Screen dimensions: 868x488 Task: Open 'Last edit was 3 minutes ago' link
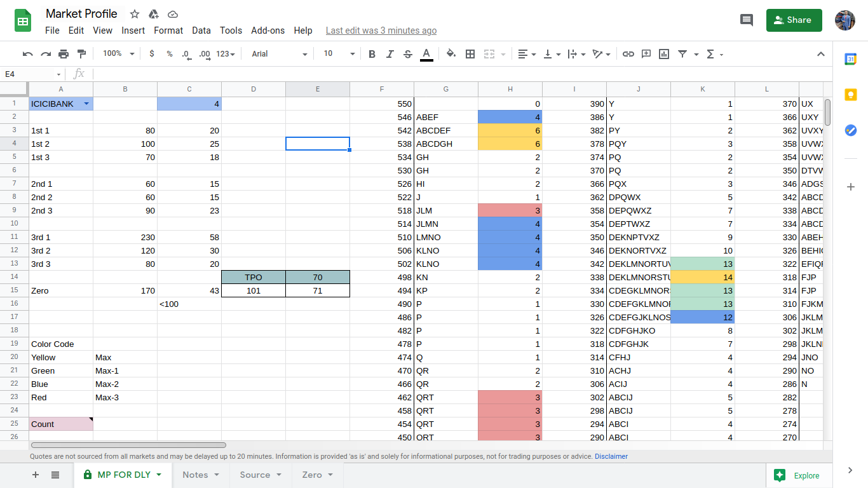click(381, 30)
